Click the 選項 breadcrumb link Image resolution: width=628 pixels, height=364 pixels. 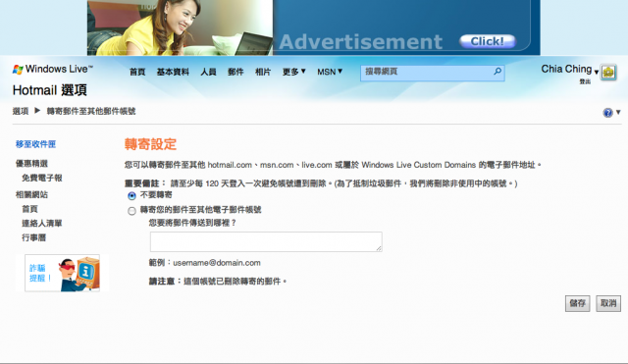[x=21, y=111]
